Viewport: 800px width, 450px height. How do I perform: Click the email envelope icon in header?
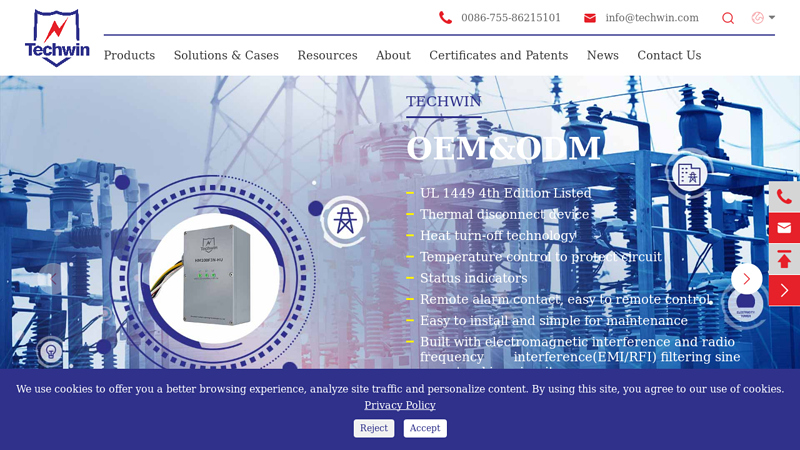pyautogui.click(x=590, y=18)
